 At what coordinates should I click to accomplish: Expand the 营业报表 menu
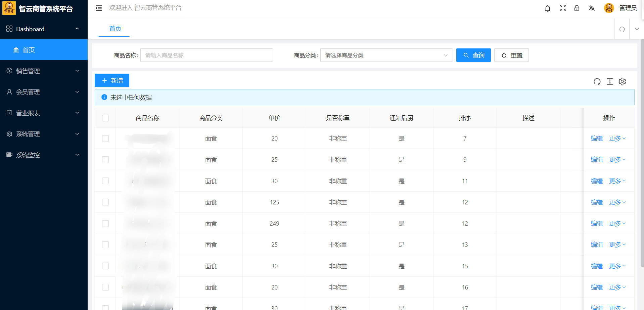tap(77, 113)
